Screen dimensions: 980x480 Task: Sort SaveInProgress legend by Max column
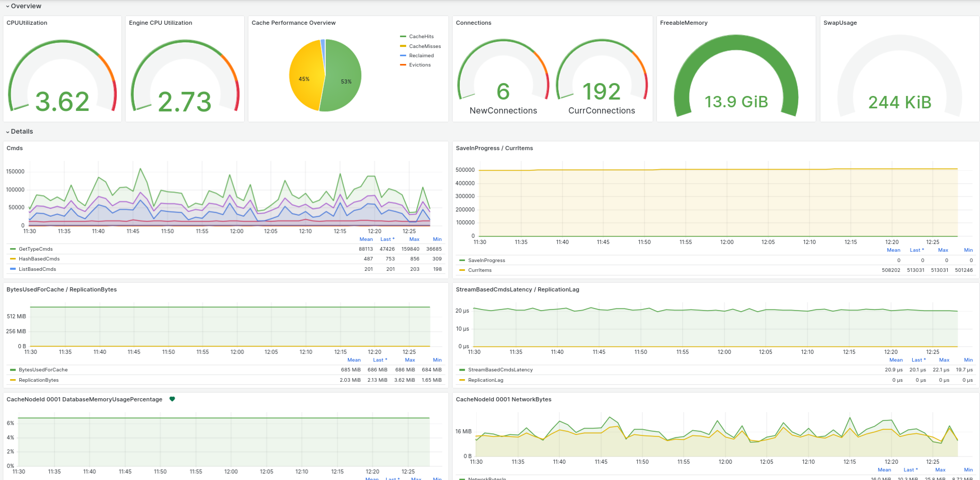pos(943,250)
